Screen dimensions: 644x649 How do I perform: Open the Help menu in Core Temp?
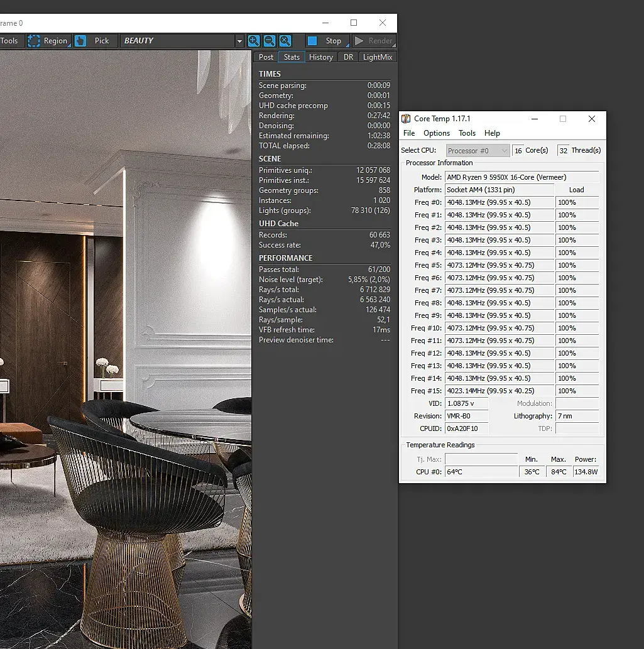point(492,133)
